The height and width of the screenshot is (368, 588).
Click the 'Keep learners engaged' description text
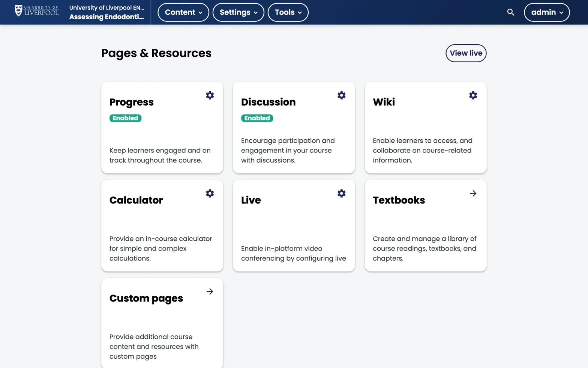(x=160, y=155)
